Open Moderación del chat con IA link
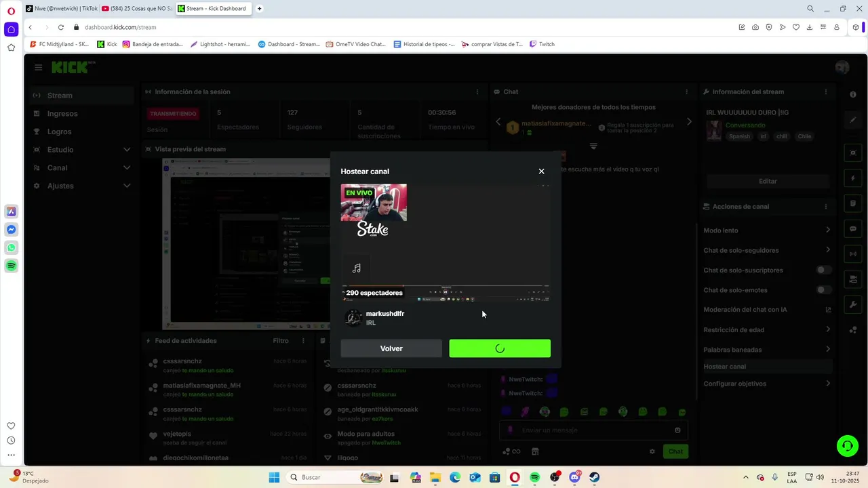This screenshot has width=868, height=488. click(767, 310)
